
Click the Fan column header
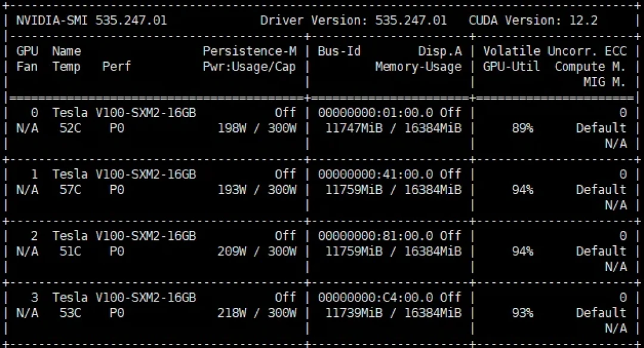tap(27, 67)
